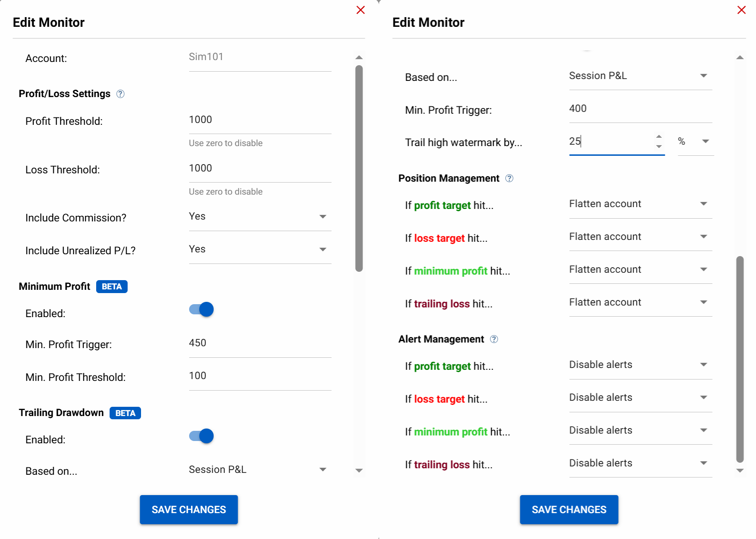
Task: Close the left Edit Monitor dialog
Action: (361, 10)
